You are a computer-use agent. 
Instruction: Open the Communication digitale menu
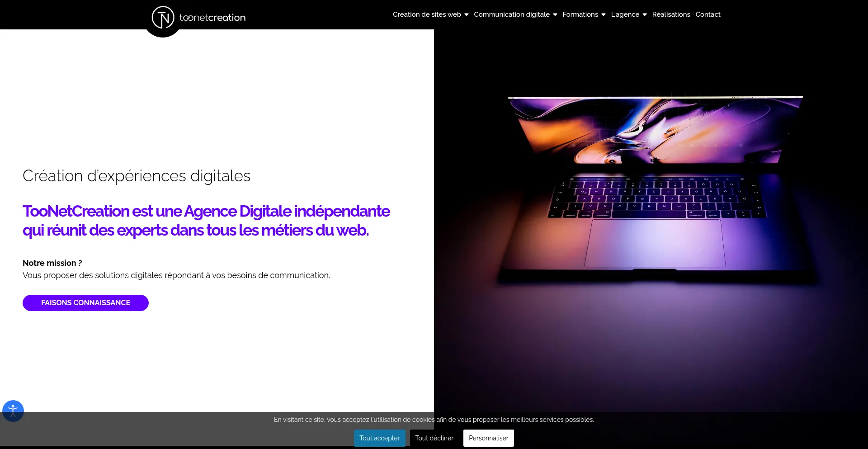(x=512, y=14)
